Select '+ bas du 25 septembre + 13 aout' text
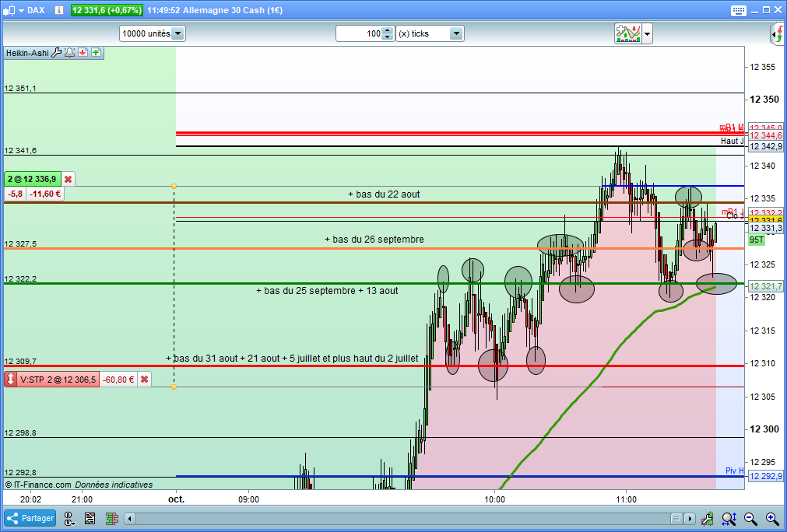This screenshot has width=787, height=532. (x=327, y=290)
